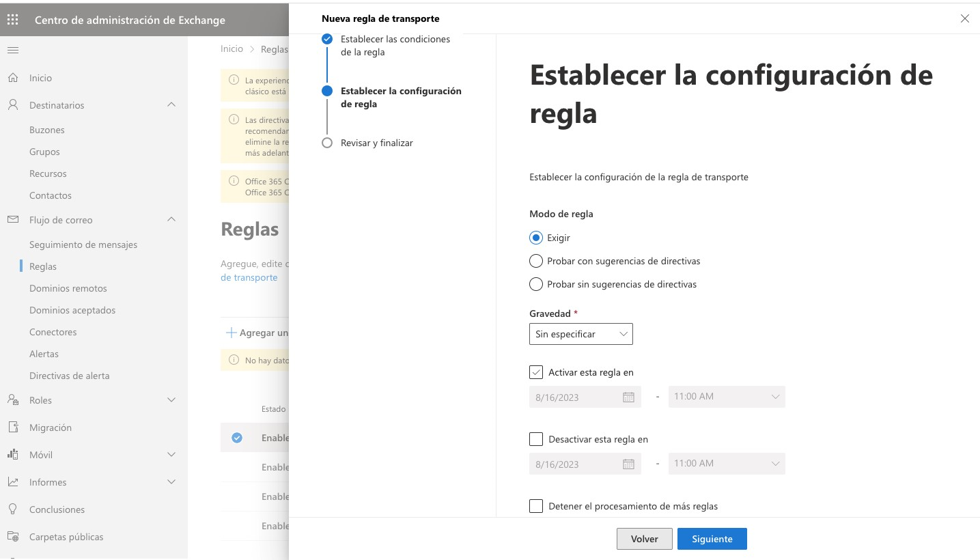Open the activation date calendar icon
The height and width of the screenshot is (560, 980).
[x=628, y=397]
